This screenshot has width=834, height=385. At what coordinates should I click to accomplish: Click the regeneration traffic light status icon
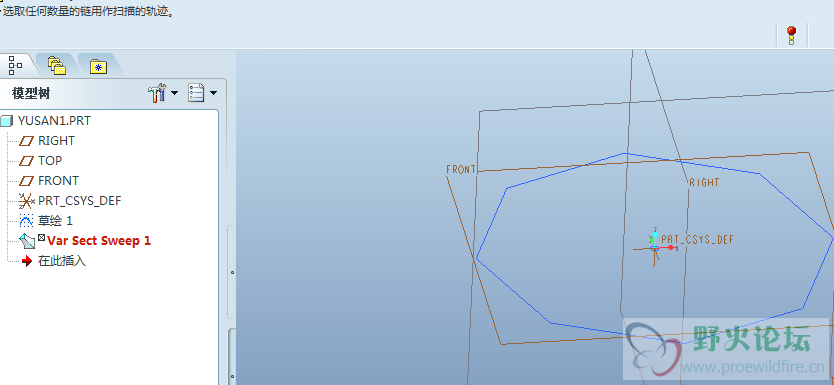(791, 36)
